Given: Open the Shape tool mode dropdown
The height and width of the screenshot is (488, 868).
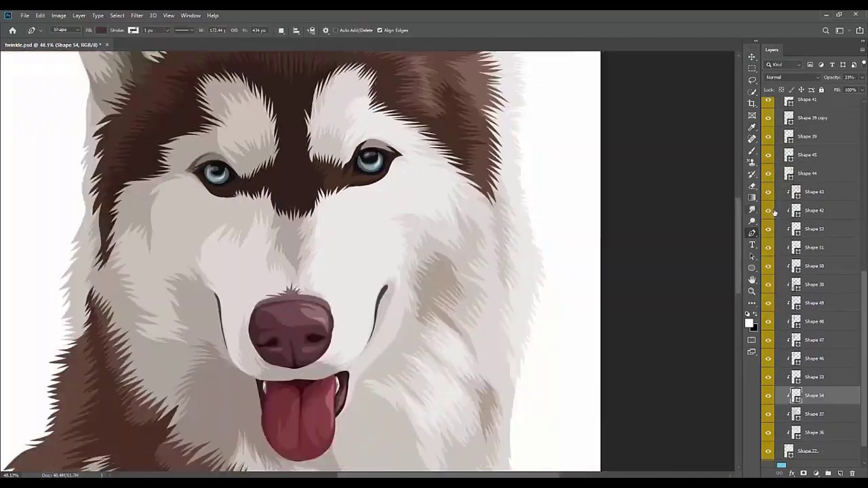Looking at the screenshot, I should click(66, 30).
